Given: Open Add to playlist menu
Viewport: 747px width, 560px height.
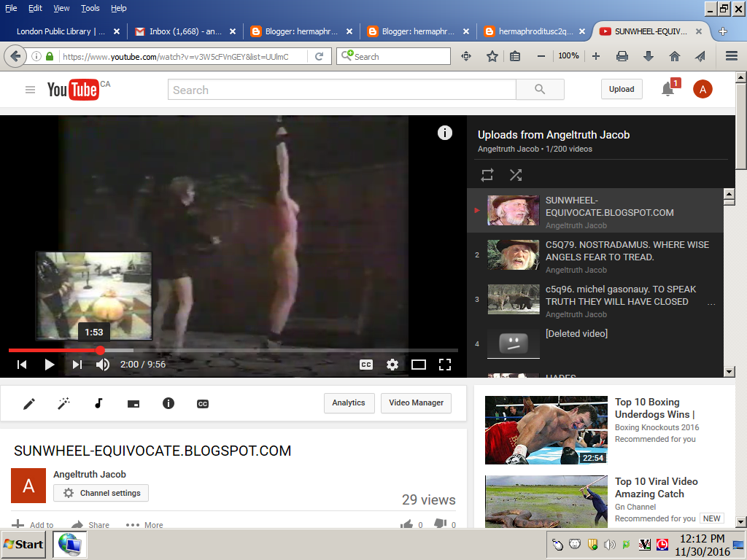Looking at the screenshot, I should pyautogui.click(x=32, y=524).
